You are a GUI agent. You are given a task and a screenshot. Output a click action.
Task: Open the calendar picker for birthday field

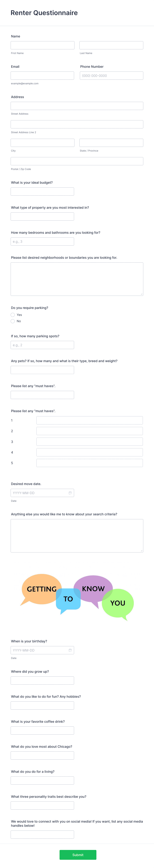point(70,650)
